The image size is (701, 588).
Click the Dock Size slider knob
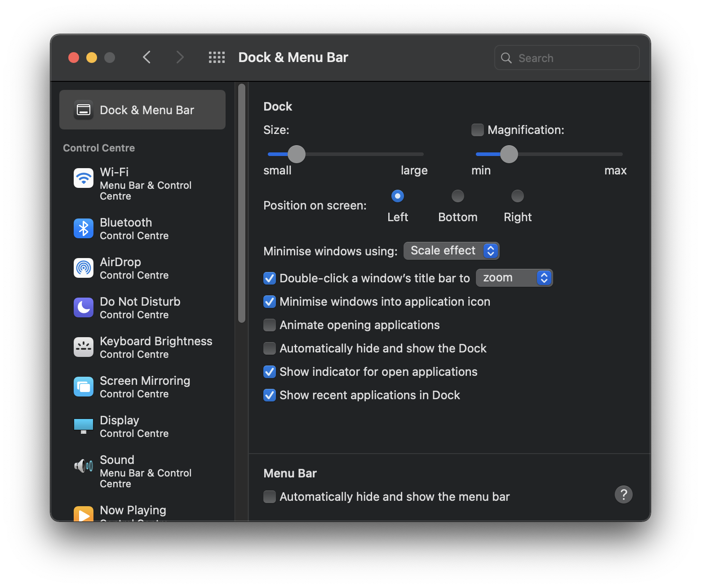297,154
